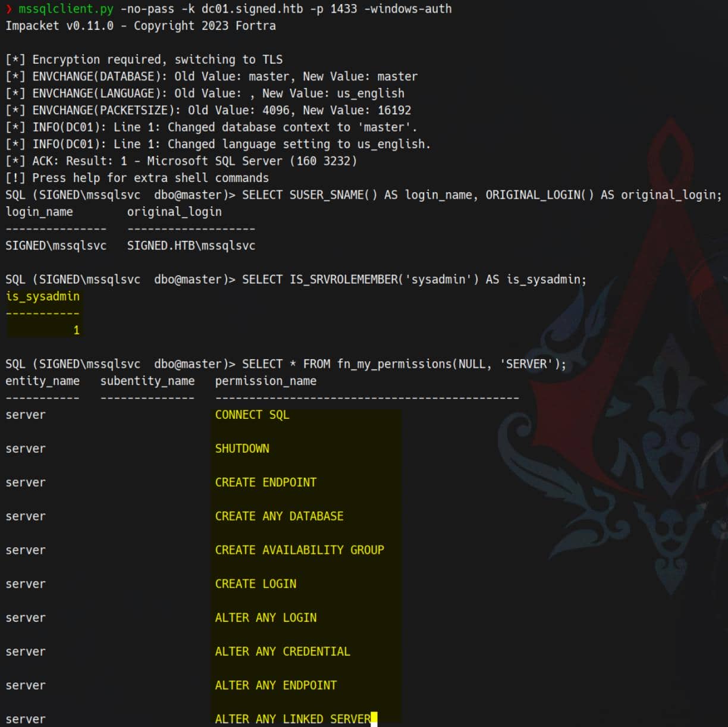Click 'server' in the SHUTDOWN row
The height and width of the screenshot is (727, 728).
[x=26, y=449]
